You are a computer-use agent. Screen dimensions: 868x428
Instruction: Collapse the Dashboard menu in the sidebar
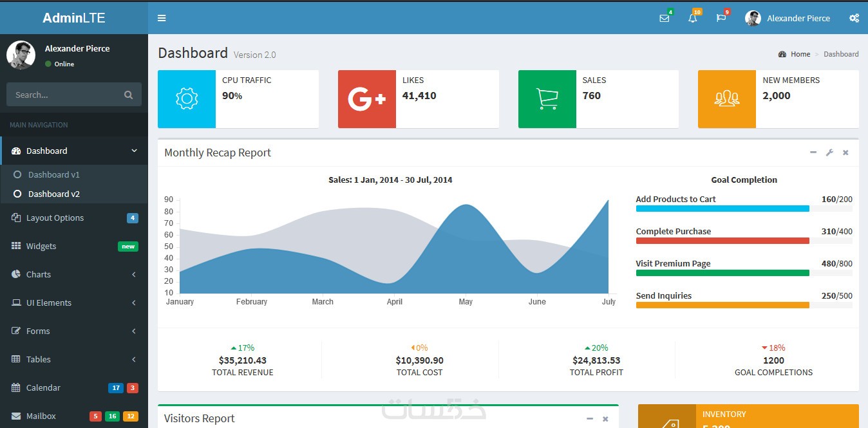coord(74,151)
